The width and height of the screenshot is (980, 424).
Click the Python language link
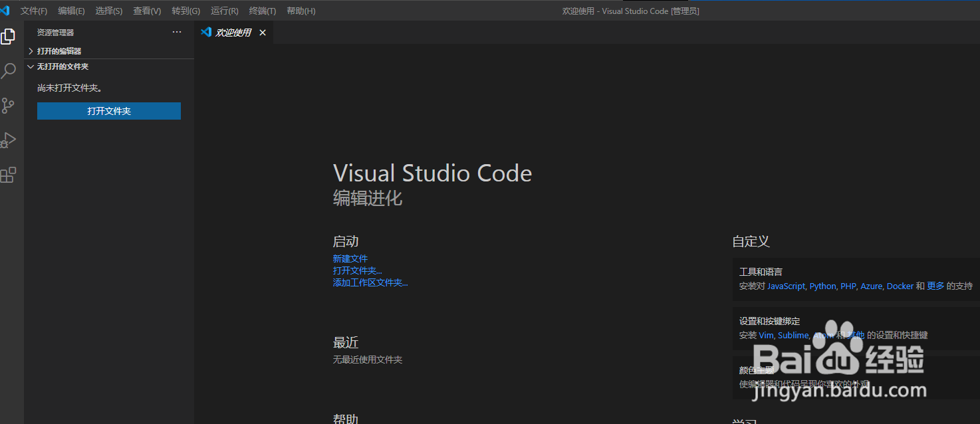[822, 286]
